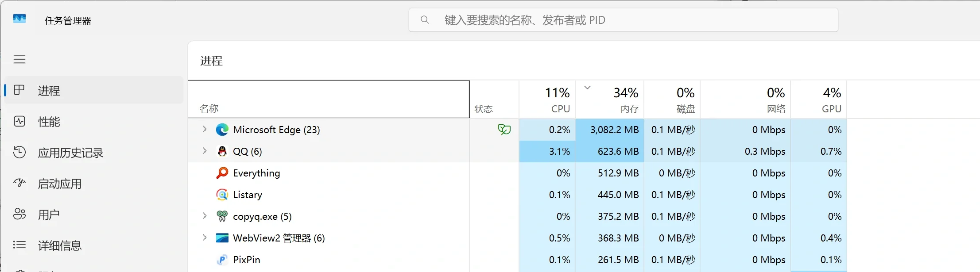This screenshot has width=980, height=272.
Task: Open 应用历史记录 tab
Action: pyautogui.click(x=93, y=152)
